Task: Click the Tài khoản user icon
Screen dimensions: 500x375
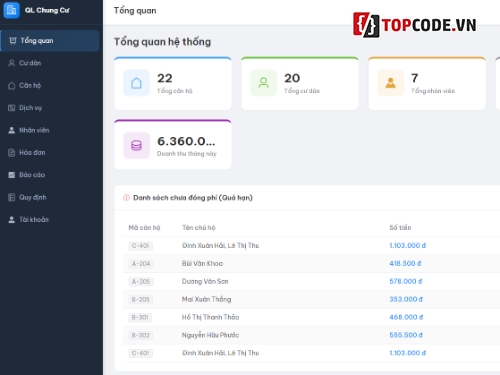Action: pos(12,220)
